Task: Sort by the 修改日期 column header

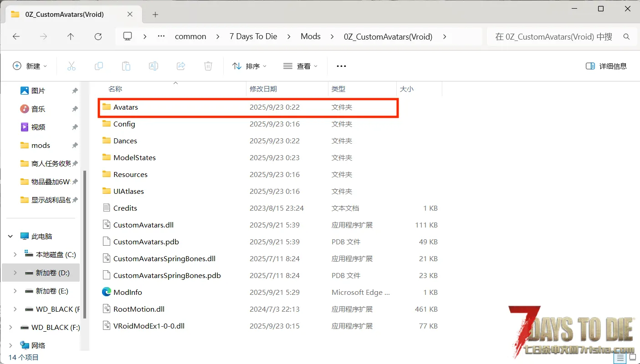Action: point(263,89)
